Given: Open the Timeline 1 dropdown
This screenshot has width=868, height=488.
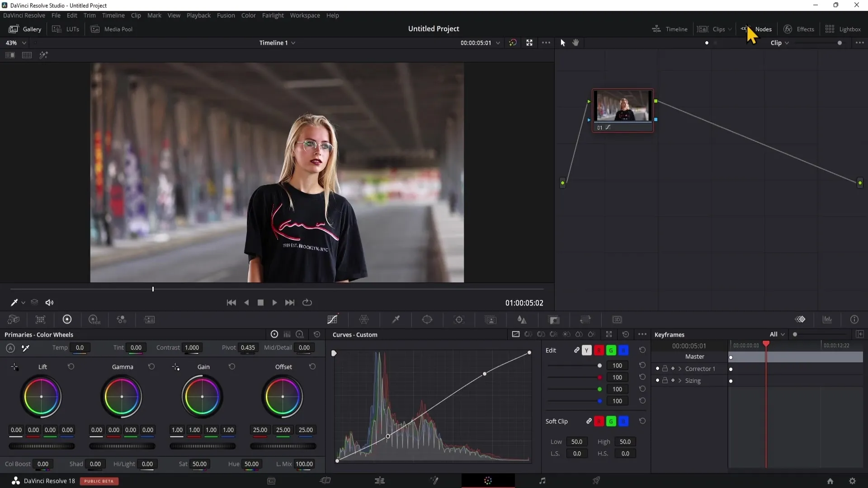Looking at the screenshot, I should 277,42.
